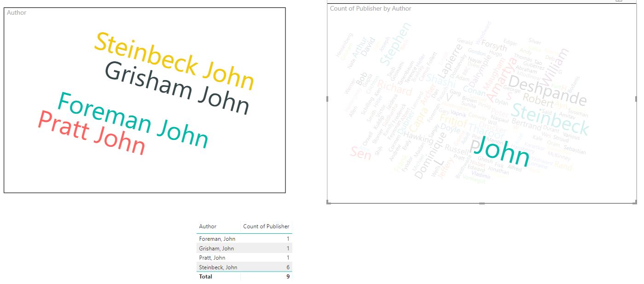Click the count value 6 for Steinbeck

coord(288,267)
